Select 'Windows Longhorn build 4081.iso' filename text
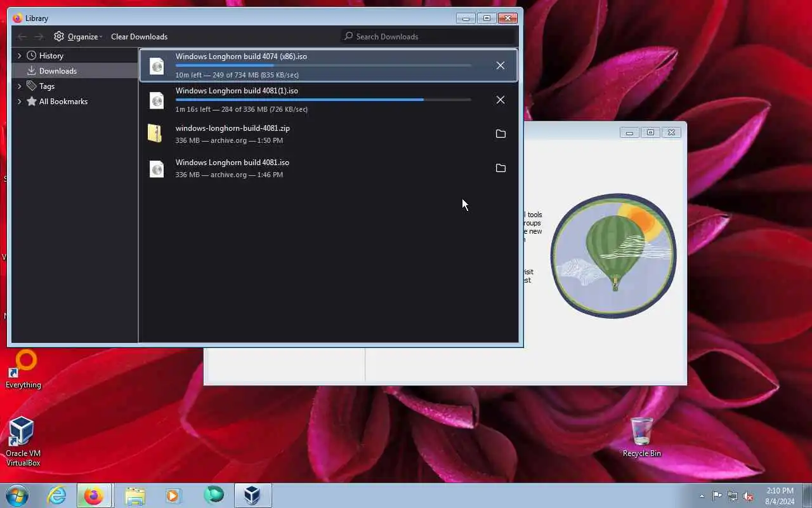 232,163
